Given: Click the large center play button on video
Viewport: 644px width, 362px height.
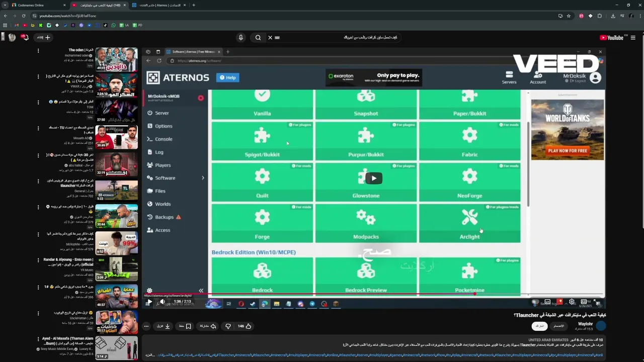Looking at the screenshot, I should coord(373,178).
